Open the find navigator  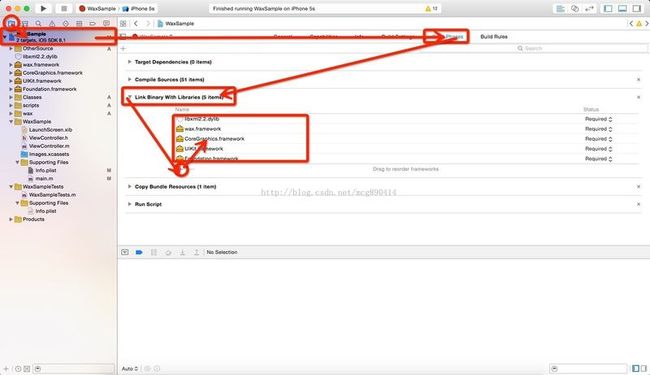(x=38, y=24)
